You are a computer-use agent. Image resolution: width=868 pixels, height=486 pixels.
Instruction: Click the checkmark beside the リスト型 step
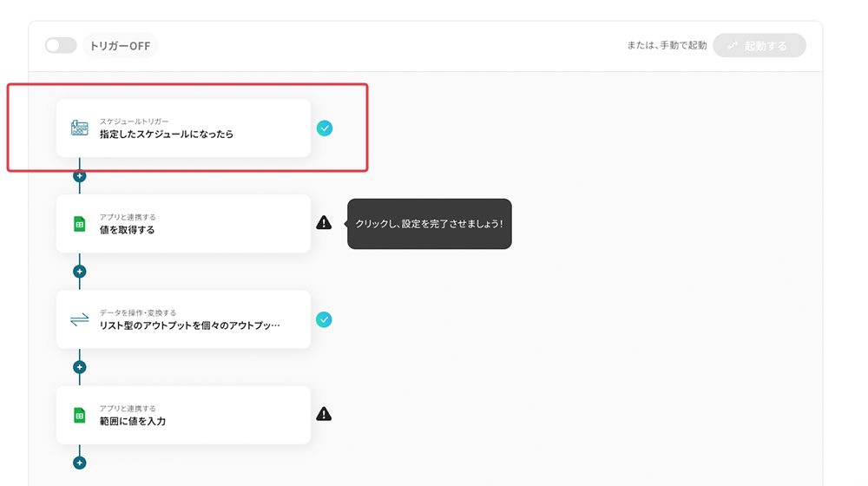click(x=324, y=319)
